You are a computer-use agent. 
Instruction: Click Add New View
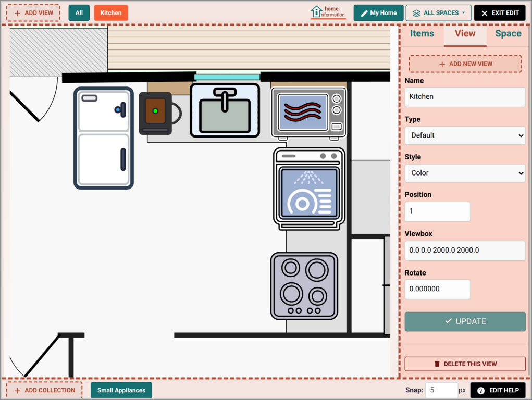point(465,64)
